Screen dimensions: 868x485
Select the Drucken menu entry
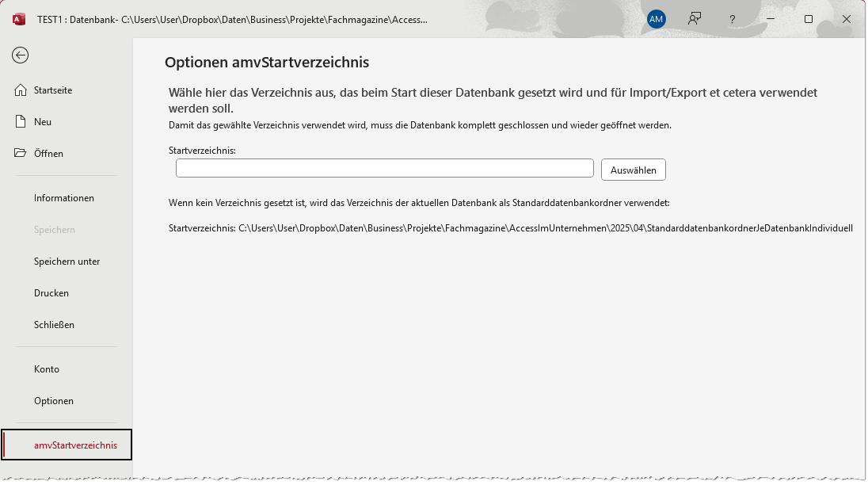click(x=51, y=292)
